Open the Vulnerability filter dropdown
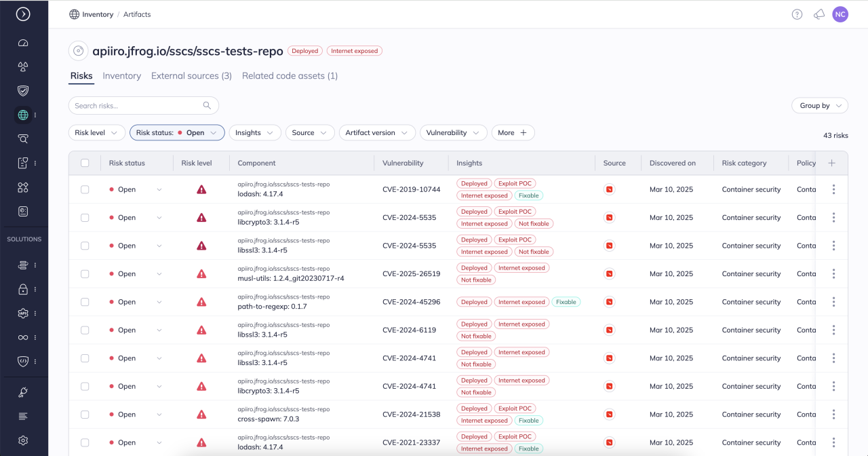The height and width of the screenshot is (456, 868). click(454, 133)
